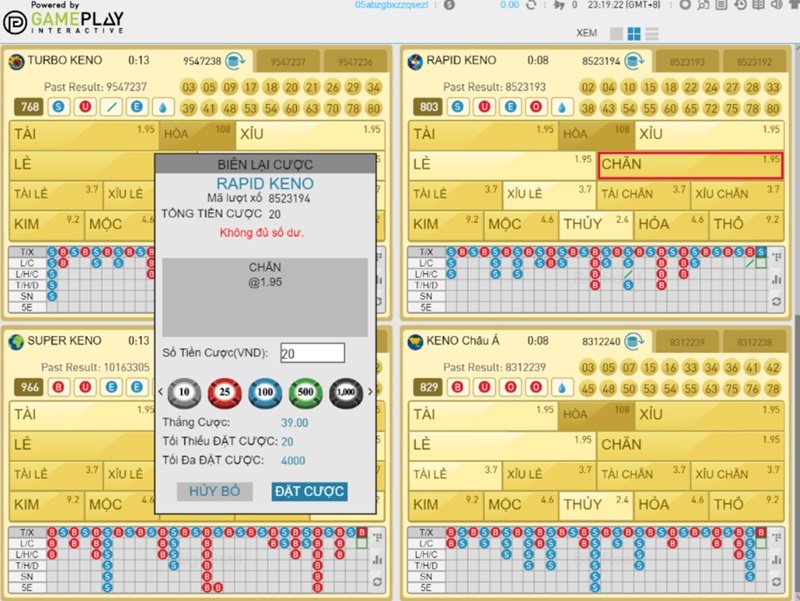Click the water drop icon in Rapid Keno
Screen dimensions: 800x601
562,107
